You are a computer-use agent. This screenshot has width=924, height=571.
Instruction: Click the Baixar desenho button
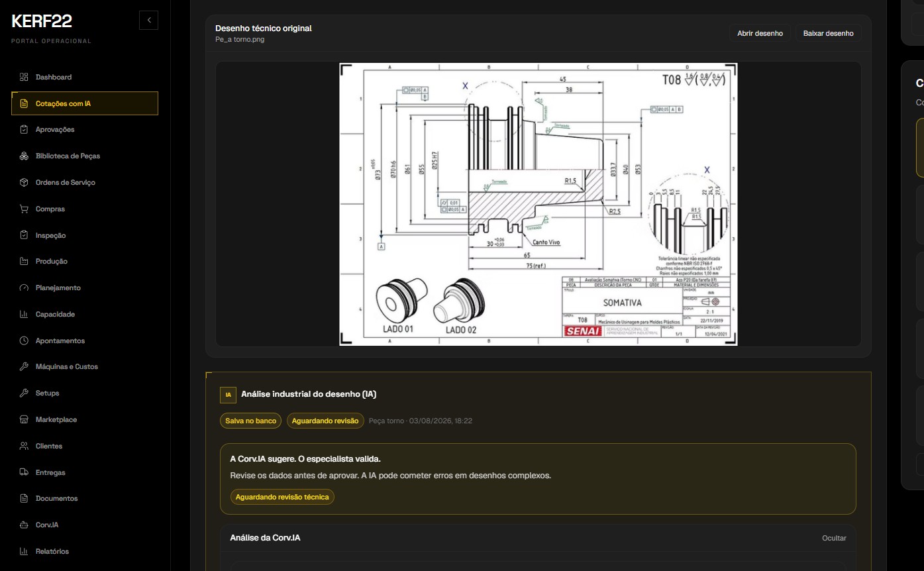(828, 33)
